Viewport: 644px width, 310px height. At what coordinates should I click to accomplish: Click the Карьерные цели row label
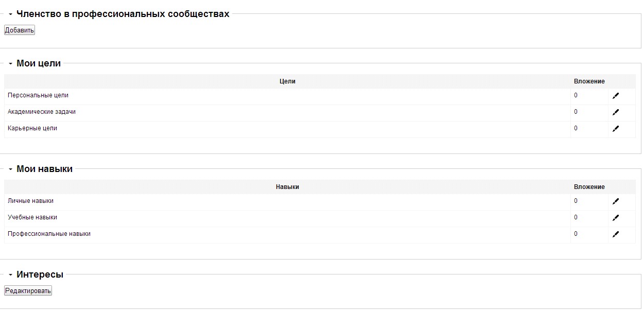pyautogui.click(x=32, y=128)
